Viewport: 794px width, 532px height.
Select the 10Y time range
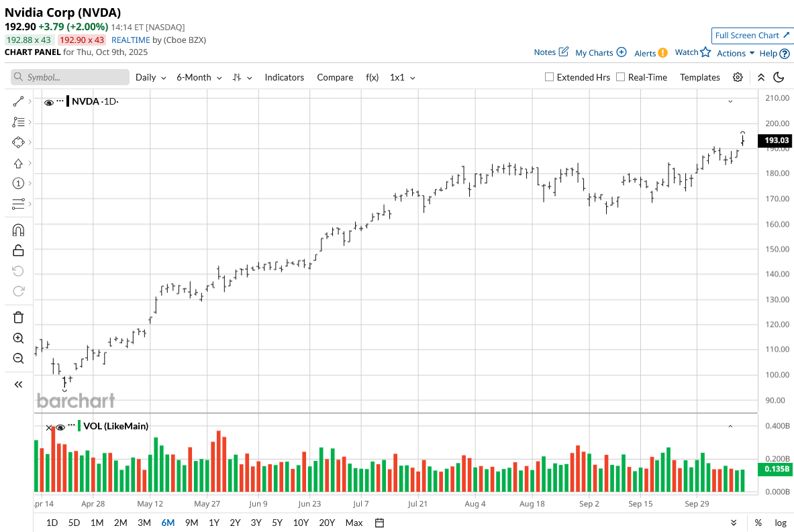click(x=301, y=523)
